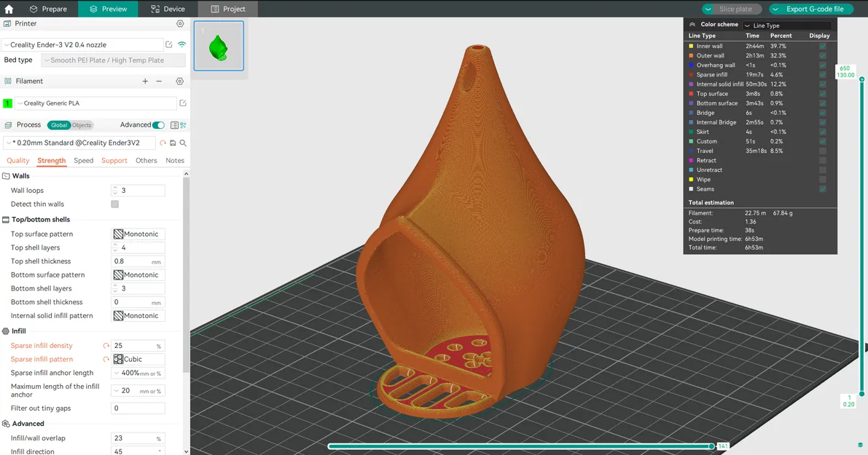Viewport: 868px width, 455px height.
Task: Reset Sparse infill pattern to default
Action: click(x=106, y=360)
